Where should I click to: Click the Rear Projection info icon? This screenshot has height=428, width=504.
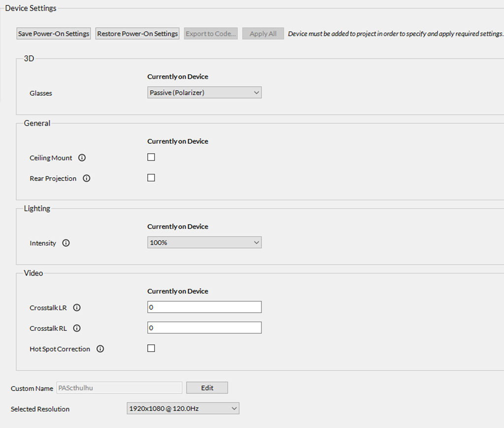pyautogui.click(x=87, y=179)
